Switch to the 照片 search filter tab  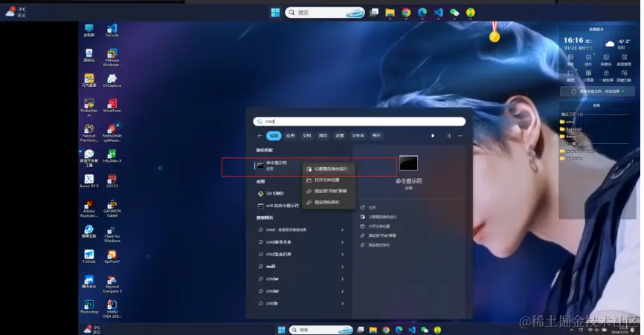[x=376, y=136]
